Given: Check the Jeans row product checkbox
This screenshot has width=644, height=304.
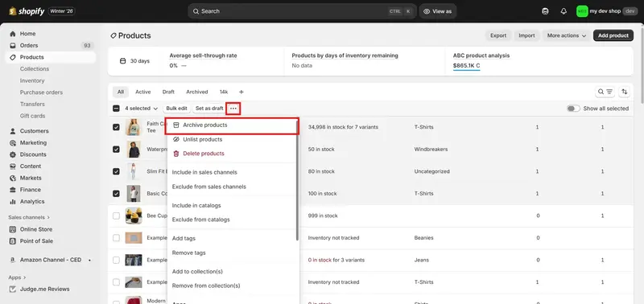Looking at the screenshot, I should (x=116, y=260).
